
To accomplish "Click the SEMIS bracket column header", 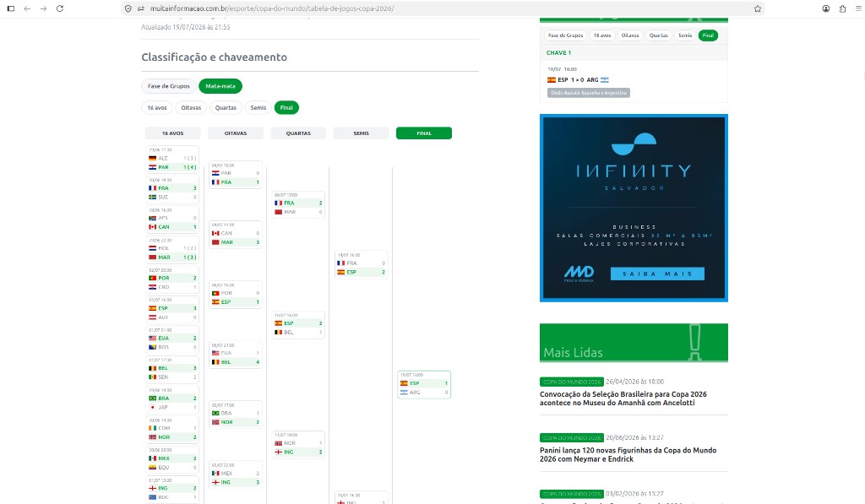I will tap(362, 133).
